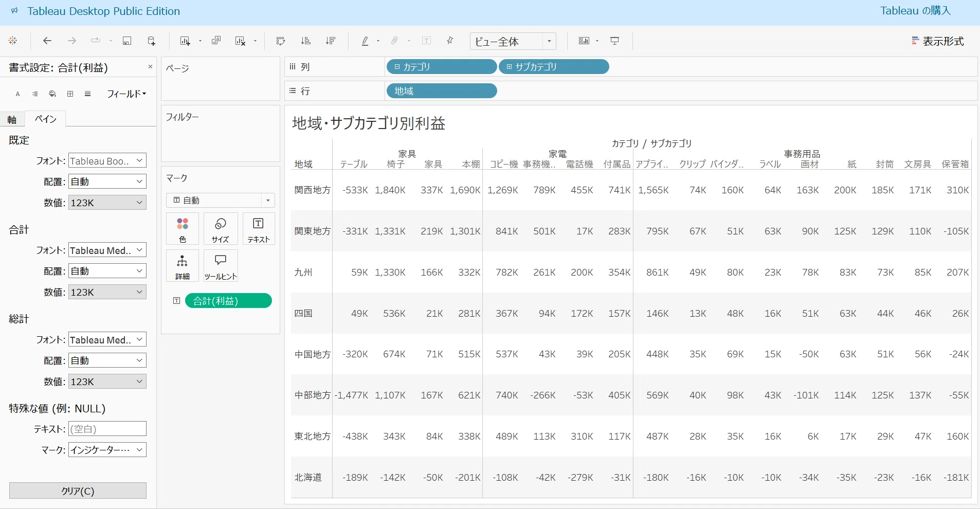Select the shading paint bucket icon

(52, 94)
